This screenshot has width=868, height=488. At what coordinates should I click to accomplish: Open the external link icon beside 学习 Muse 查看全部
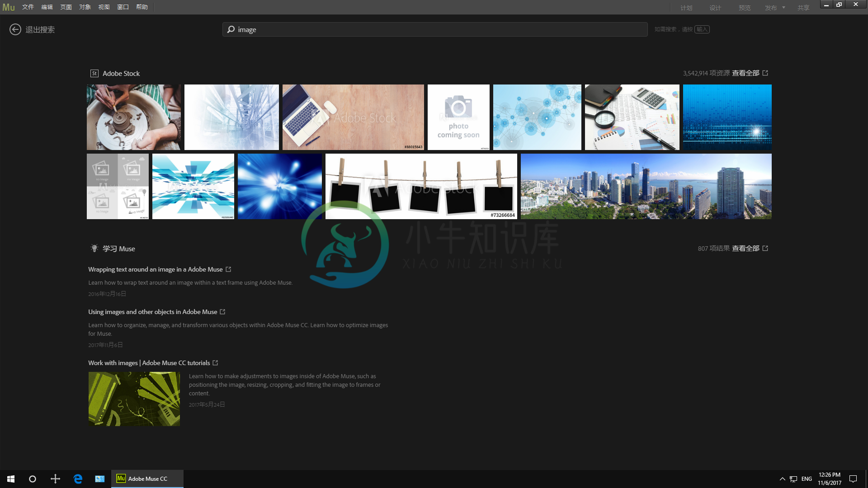coord(765,248)
